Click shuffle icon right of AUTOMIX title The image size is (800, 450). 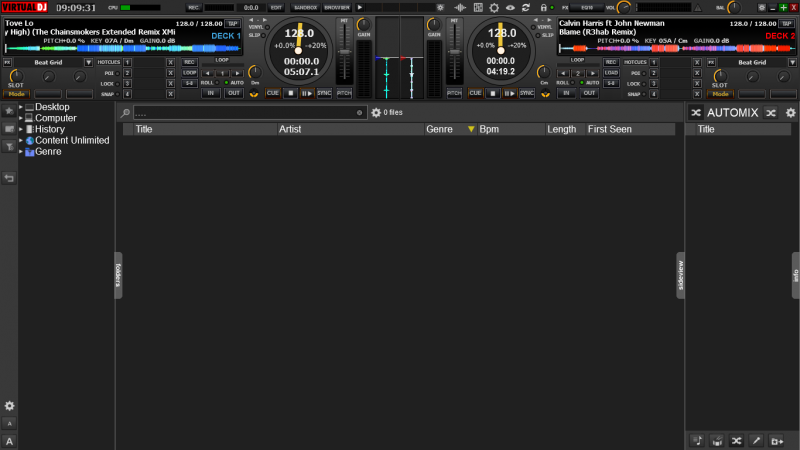pos(771,113)
